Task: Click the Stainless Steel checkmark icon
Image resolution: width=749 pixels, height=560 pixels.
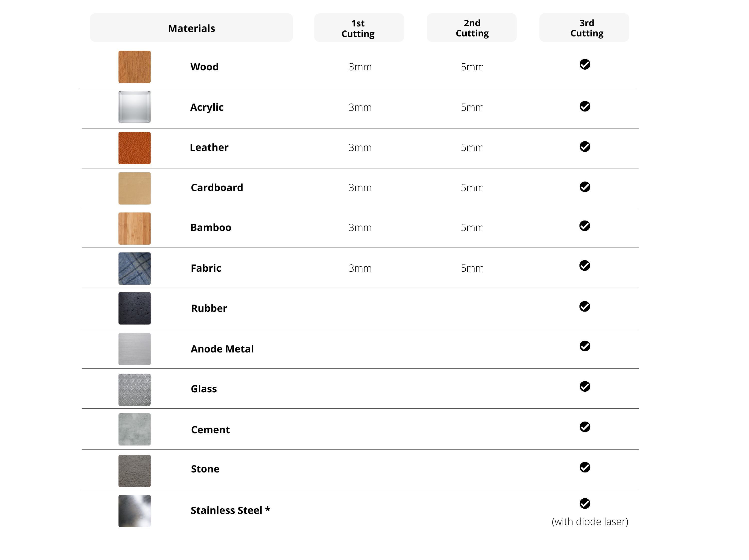Action: [584, 503]
